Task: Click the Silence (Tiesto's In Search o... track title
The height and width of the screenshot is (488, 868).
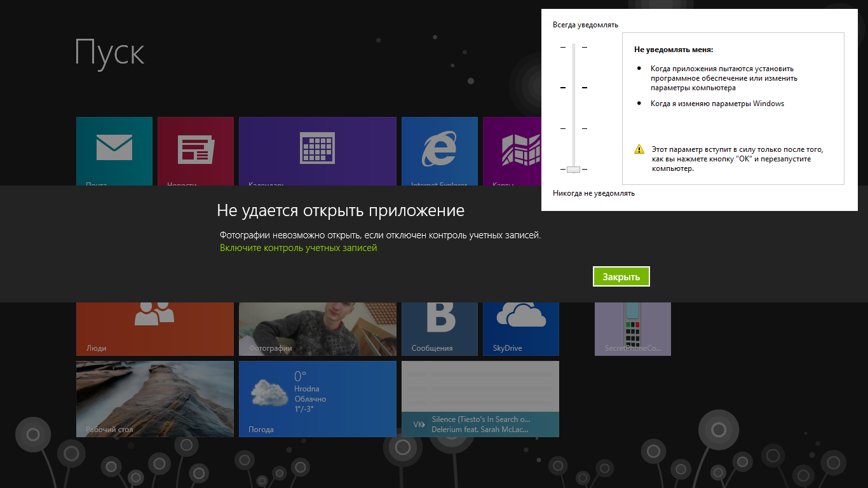Action: click(481, 419)
